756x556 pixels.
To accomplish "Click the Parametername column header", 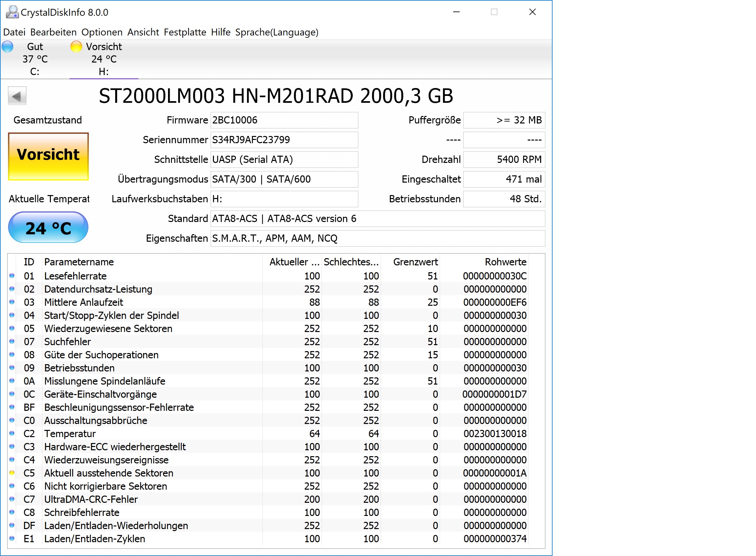I will point(79,262).
